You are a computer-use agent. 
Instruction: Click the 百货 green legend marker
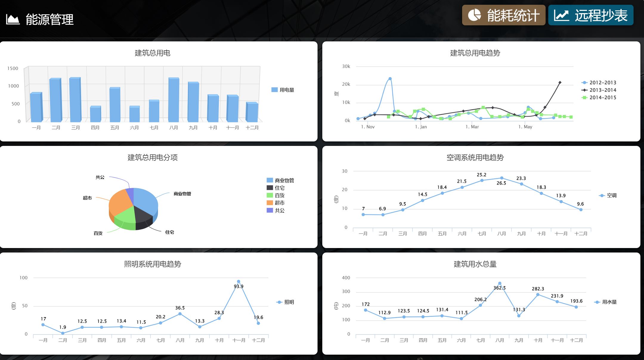pyautogui.click(x=270, y=195)
